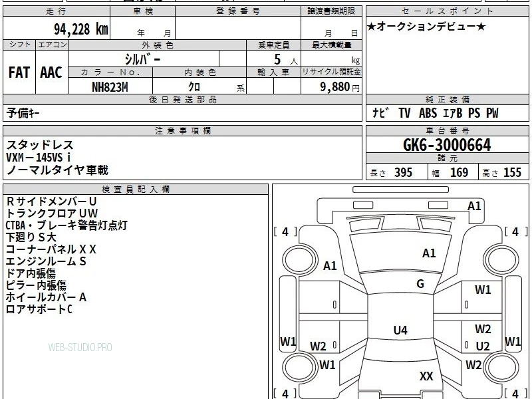
Task: Select the 純正装備 header
Action: point(448,99)
